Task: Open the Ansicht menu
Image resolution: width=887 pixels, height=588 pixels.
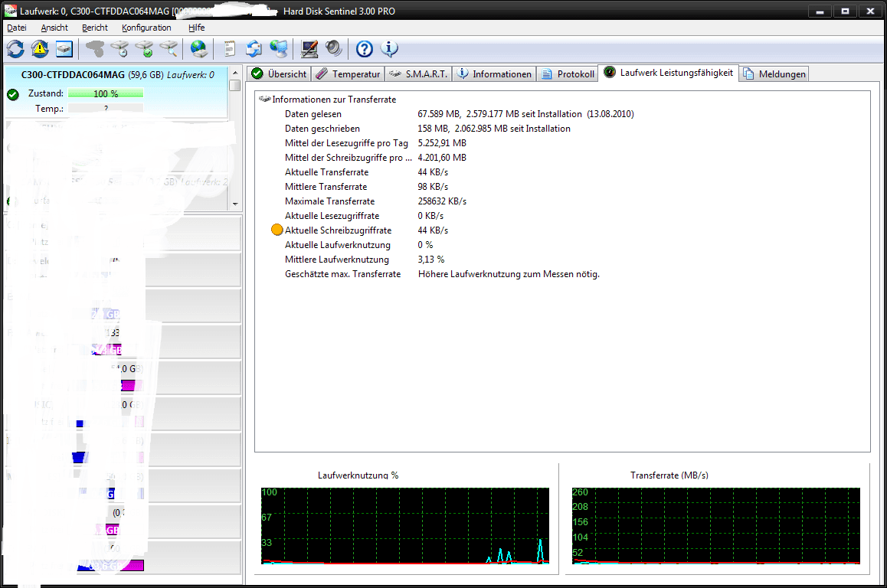Action: pos(54,28)
